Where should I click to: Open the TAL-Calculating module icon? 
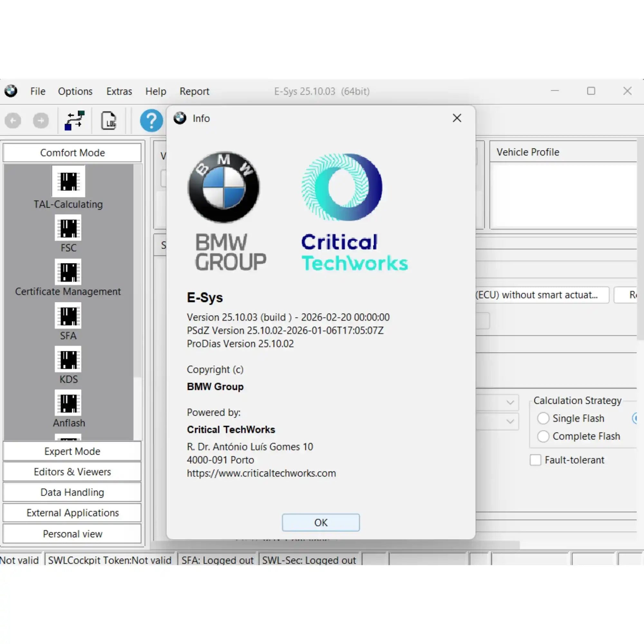coord(68,181)
